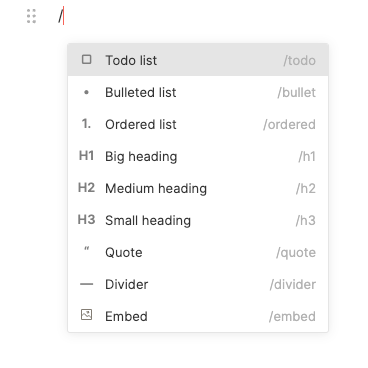Click the checkbox icon beside Todo list

click(86, 59)
